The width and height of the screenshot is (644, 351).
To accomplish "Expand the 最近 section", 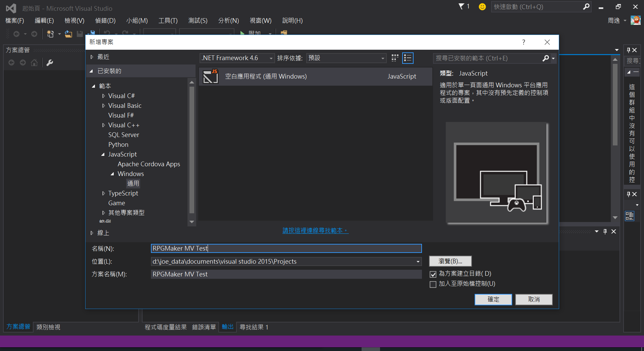I will point(92,57).
